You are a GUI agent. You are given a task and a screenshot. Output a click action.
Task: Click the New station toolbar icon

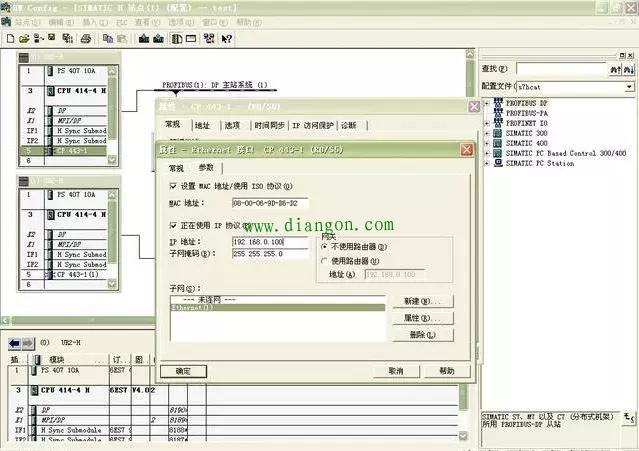pos(11,39)
